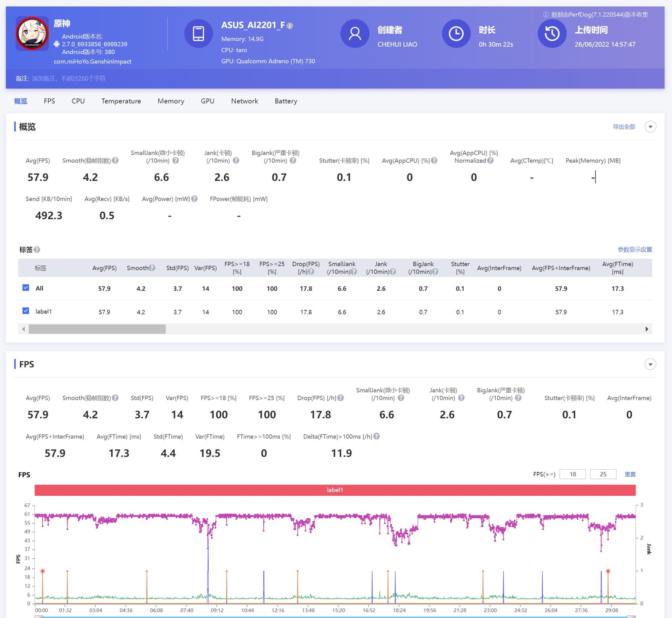This screenshot has width=672, height=618.
Task: Click the upload time history icon
Action: tap(552, 34)
